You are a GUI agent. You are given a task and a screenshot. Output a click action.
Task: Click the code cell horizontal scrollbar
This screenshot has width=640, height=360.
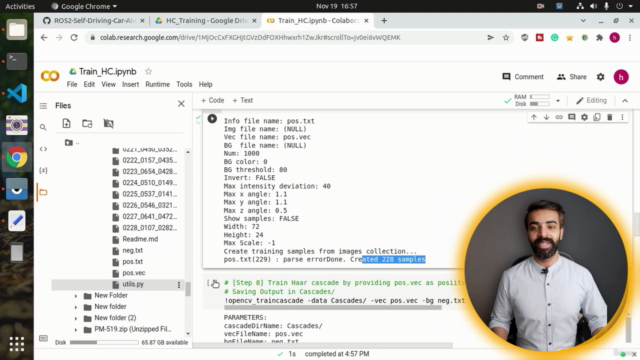(x=333, y=308)
